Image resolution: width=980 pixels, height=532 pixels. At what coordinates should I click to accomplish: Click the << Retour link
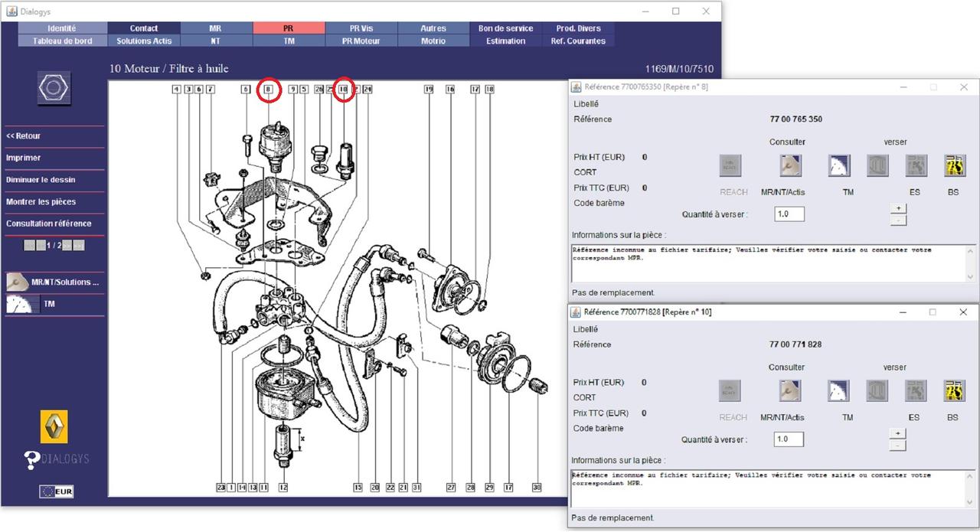(x=24, y=136)
